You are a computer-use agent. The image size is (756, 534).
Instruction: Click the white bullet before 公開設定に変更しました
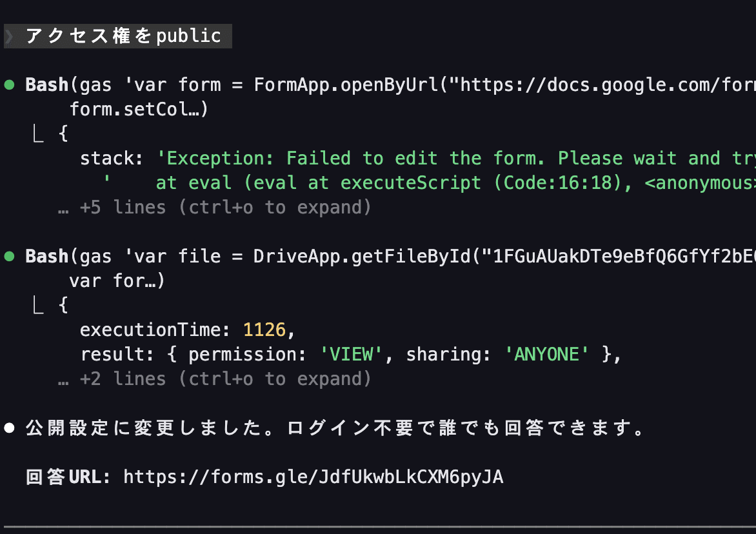10,429
